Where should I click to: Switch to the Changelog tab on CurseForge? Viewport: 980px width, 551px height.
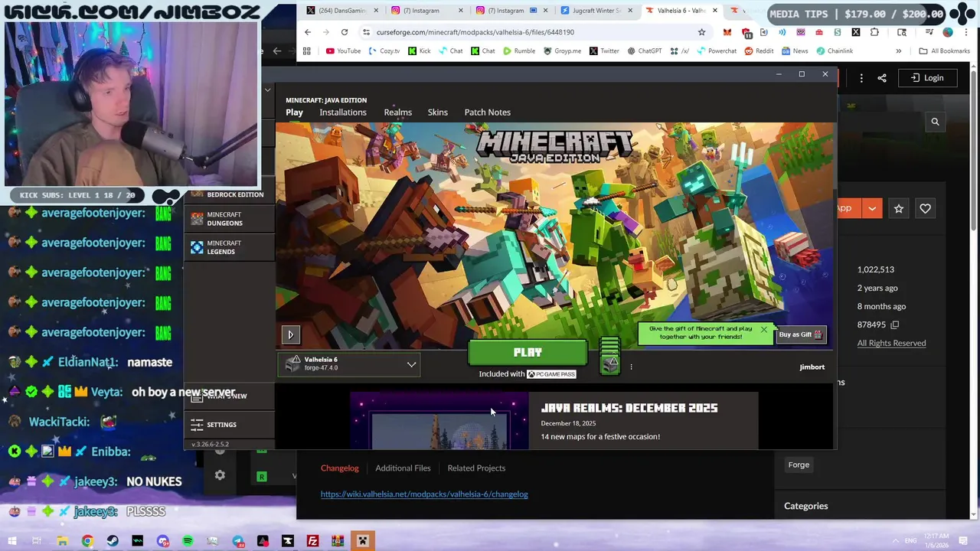tap(339, 468)
